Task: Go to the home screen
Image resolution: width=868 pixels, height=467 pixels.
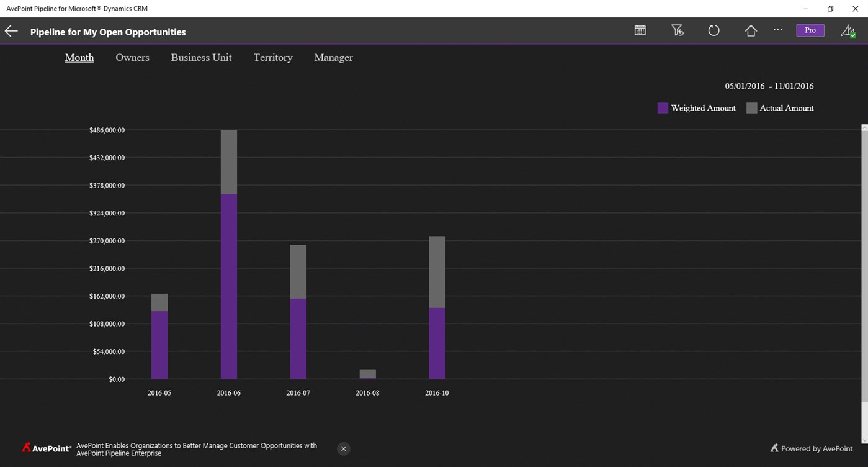Action: tap(750, 30)
